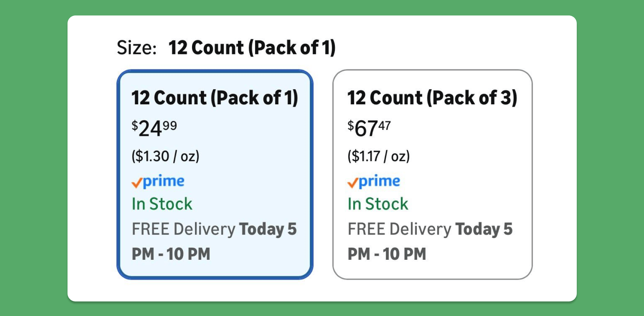Click the ($1.17 / oz) unit price
Image resolution: width=644 pixels, height=316 pixels.
coord(379,156)
